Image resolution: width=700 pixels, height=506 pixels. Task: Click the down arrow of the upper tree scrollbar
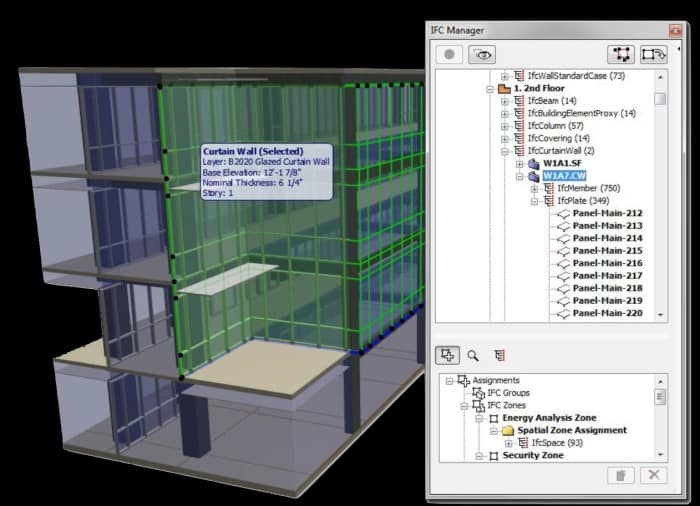point(660,315)
